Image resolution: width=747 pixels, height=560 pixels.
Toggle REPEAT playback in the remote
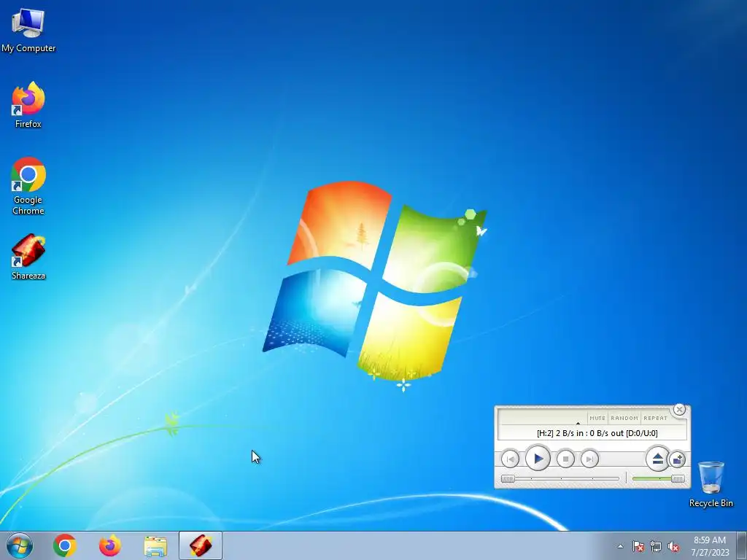coord(656,418)
